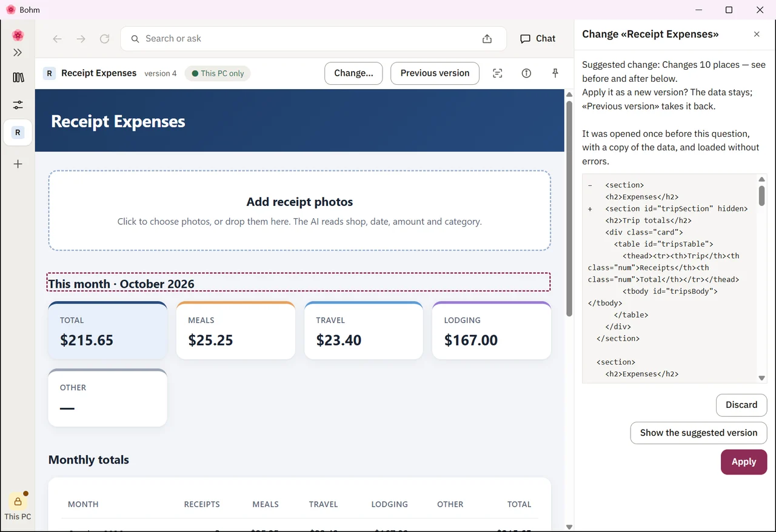Click the share/export icon in search bar
This screenshot has width=776, height=532.
click(487, 39)
